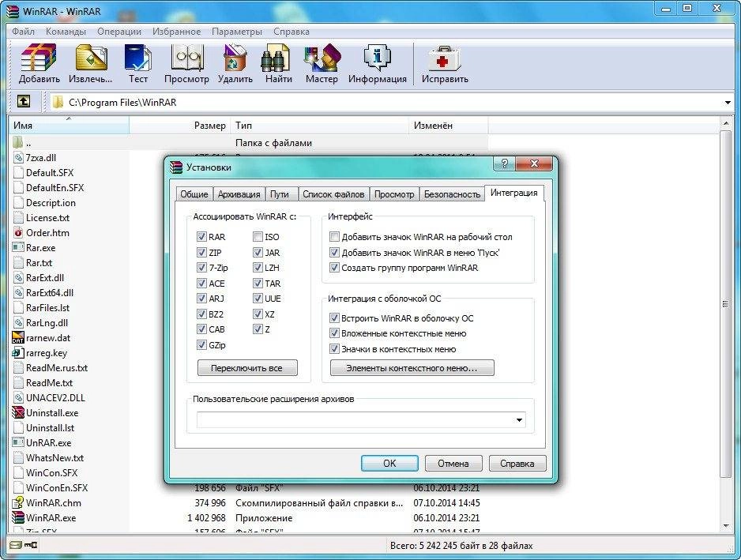
Task: Click the drive icon in status bar
Action: (16, 545)
